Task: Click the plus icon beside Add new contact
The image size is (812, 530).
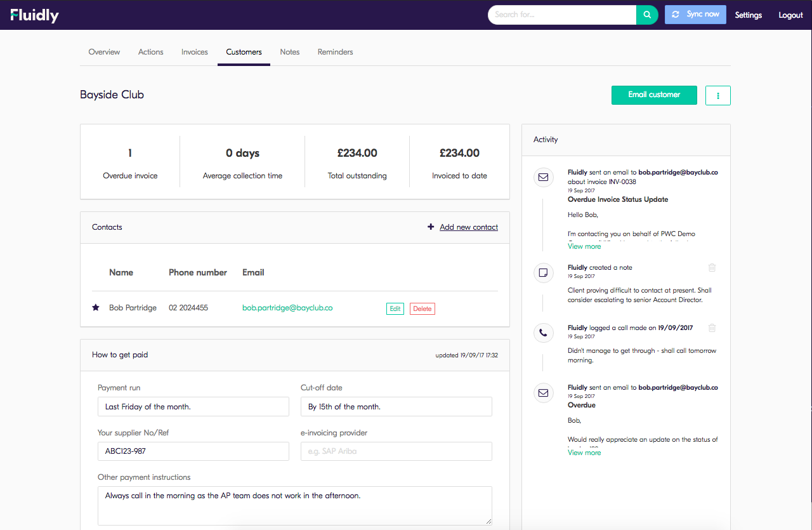Action: [431, 227]
